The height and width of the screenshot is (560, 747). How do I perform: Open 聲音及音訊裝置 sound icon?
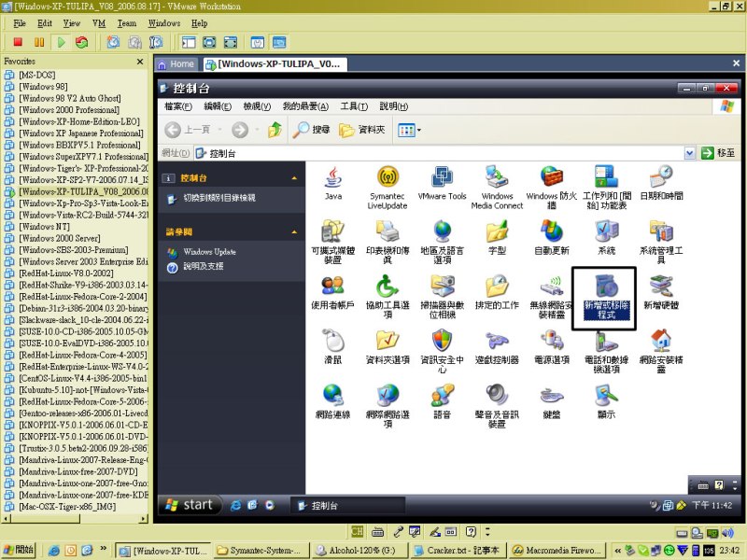coord(497,395)
